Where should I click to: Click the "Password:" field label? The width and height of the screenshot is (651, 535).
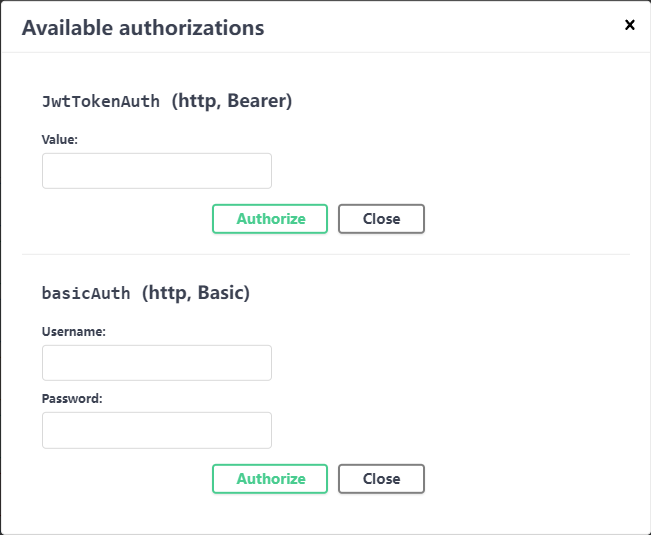(x=72, y=398)
